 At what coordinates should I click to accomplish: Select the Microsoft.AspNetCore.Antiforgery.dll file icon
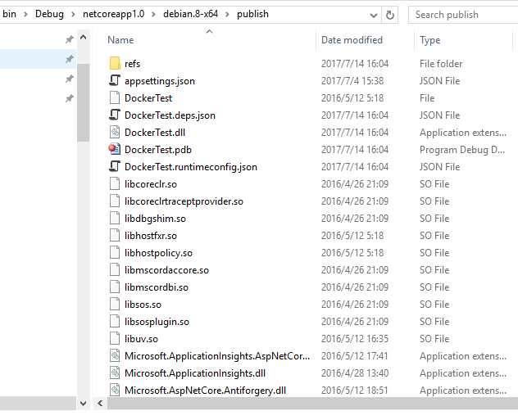pos(115,390)
